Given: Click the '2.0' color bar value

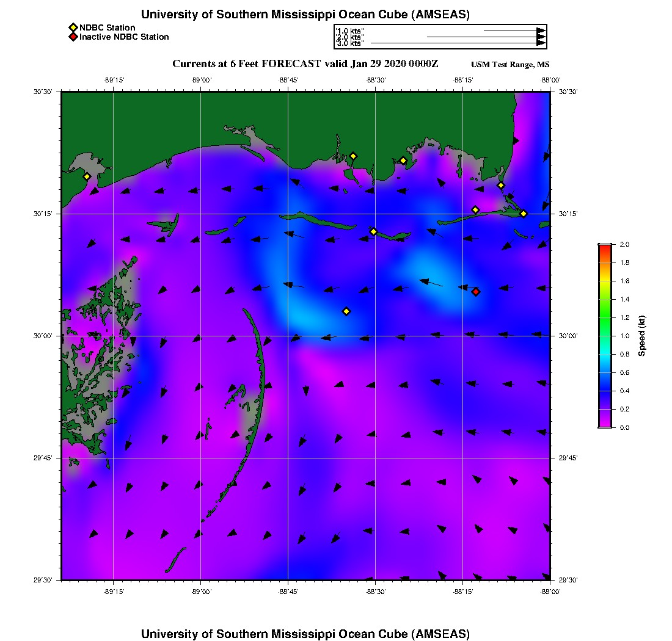Looking at the screenshot, I should (x=624, y=245).
